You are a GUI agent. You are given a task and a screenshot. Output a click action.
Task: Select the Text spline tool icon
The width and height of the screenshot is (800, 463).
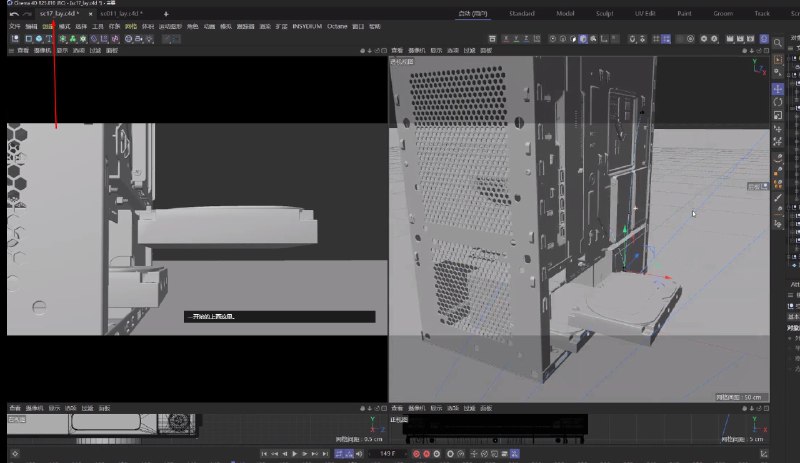[49, 39]
